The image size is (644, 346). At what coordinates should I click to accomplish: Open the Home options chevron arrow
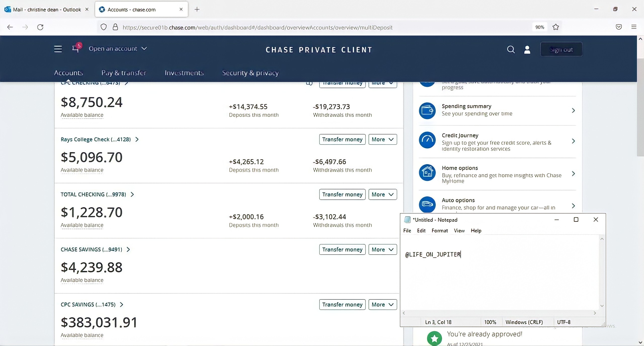(573, 174)
